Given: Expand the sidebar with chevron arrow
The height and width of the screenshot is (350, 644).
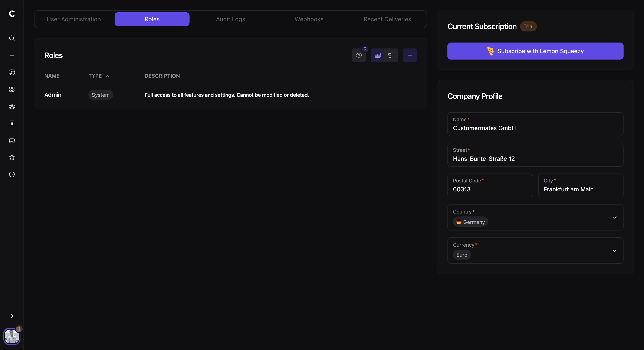Looking at the screenshot, I should coord(12,316).
